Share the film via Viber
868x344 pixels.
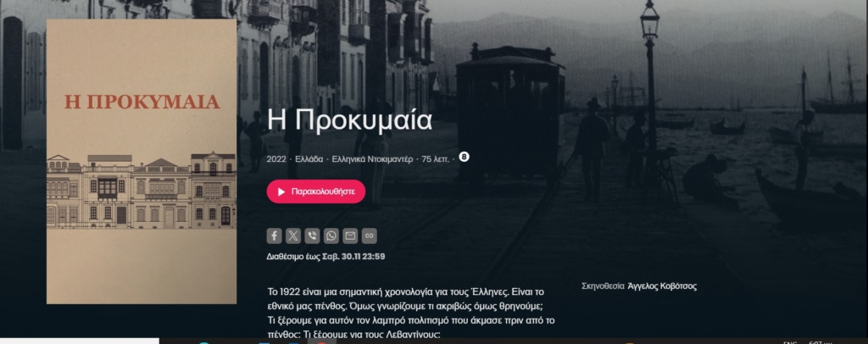(312, 236)
